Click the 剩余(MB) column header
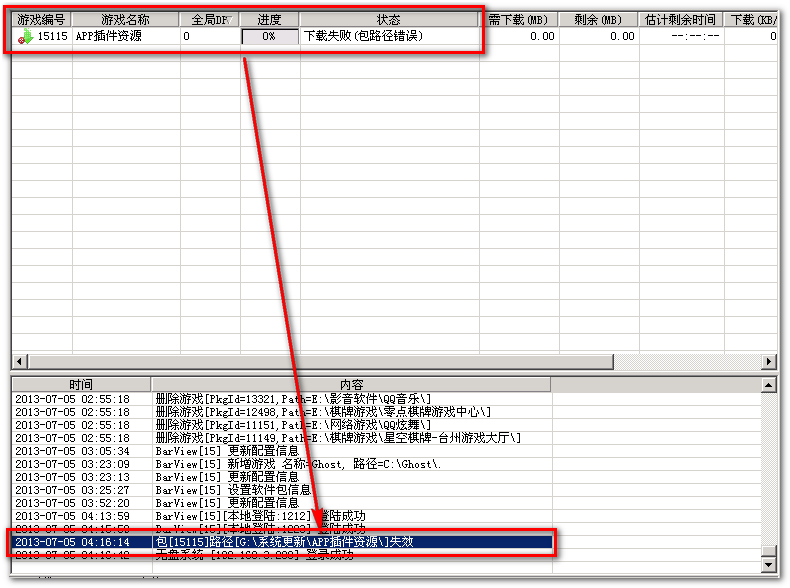Screen dimensions: 790x588 pyautogui.click(x=598, y=20)
